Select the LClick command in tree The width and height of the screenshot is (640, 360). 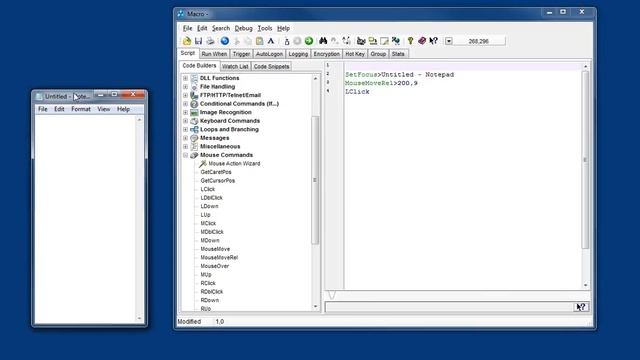pos(208,189)
